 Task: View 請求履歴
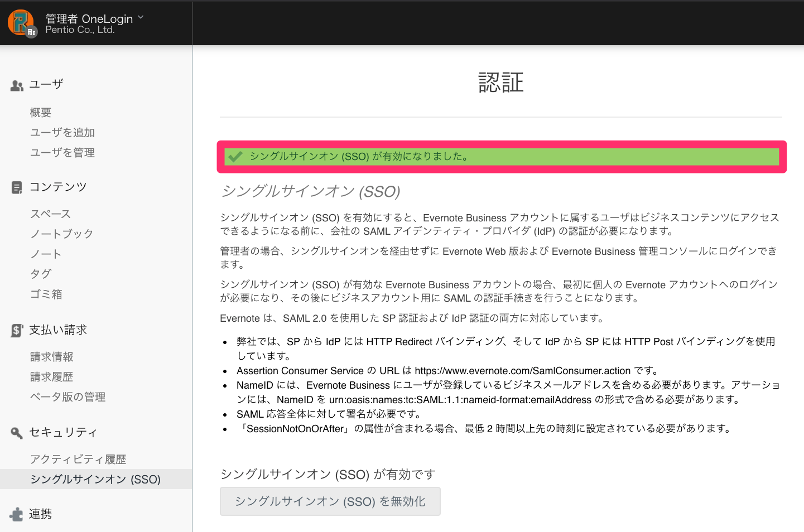point(52,377)
